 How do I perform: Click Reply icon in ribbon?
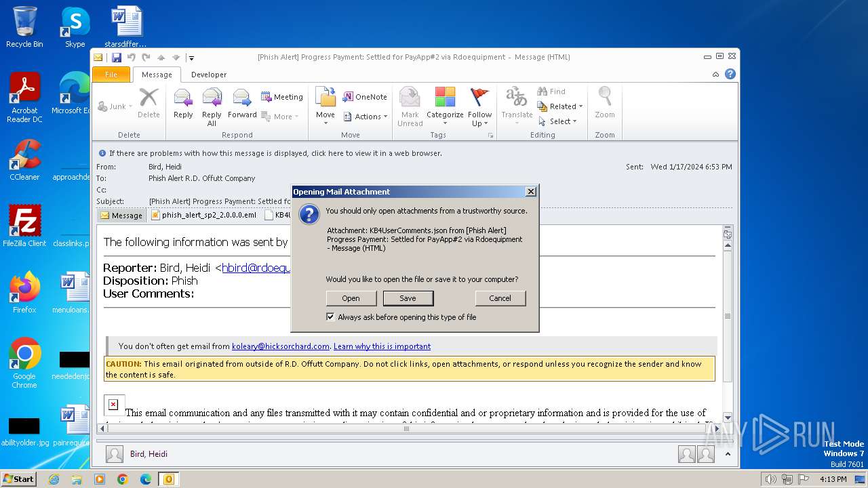[183, 104]
